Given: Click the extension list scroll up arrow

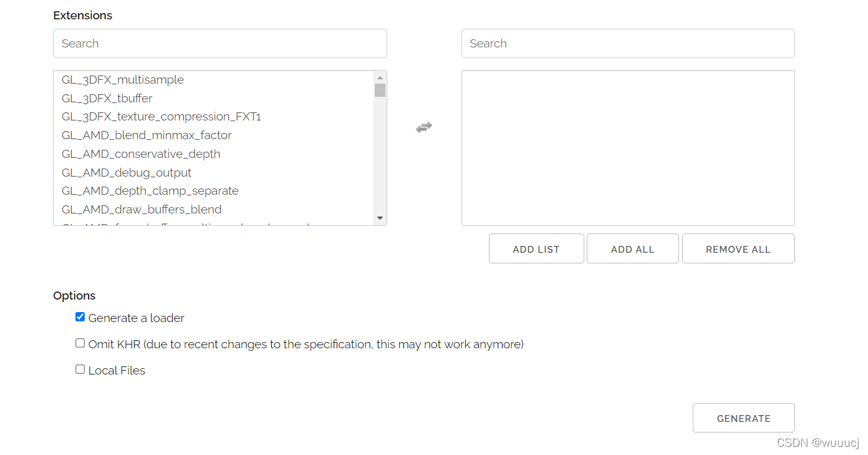Looking at the screenshot, I should (380, 77).
